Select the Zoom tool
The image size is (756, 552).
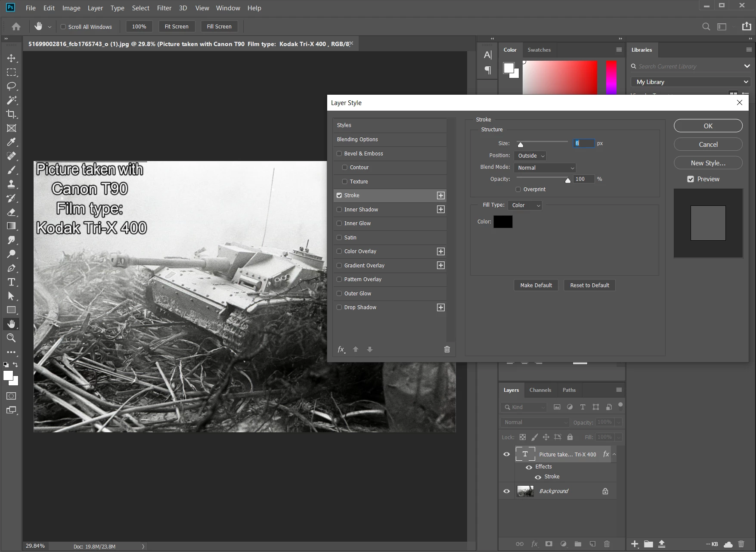click(x=12, y=338)
